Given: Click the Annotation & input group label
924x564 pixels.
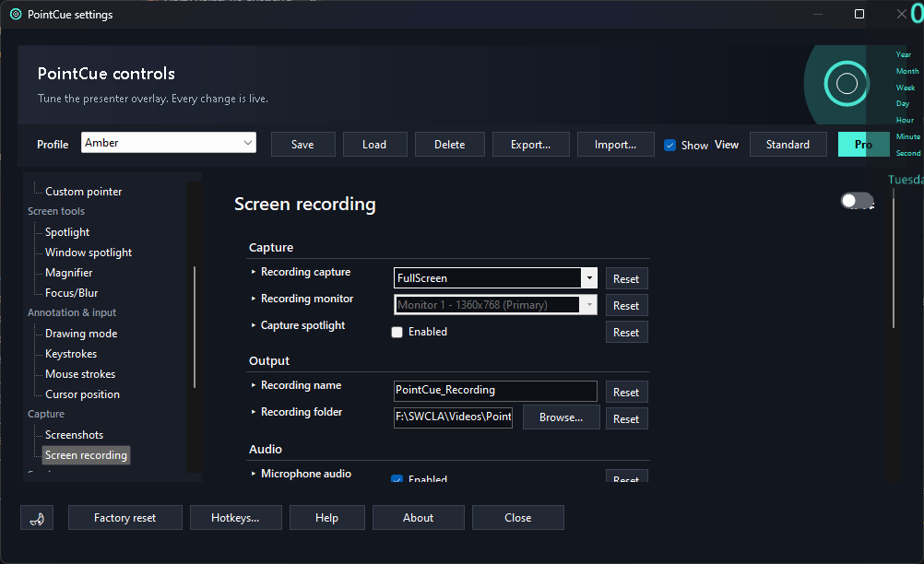Looking at the screenshot, I should (x=72, y=312).
